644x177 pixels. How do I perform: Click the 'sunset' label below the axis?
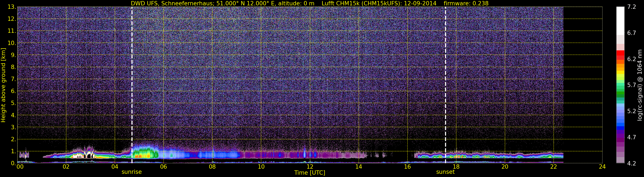[x=445, y=172]
